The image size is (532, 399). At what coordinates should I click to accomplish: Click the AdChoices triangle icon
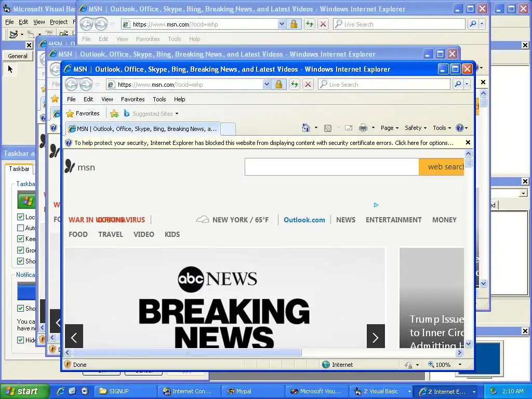(x=376, y=205)
